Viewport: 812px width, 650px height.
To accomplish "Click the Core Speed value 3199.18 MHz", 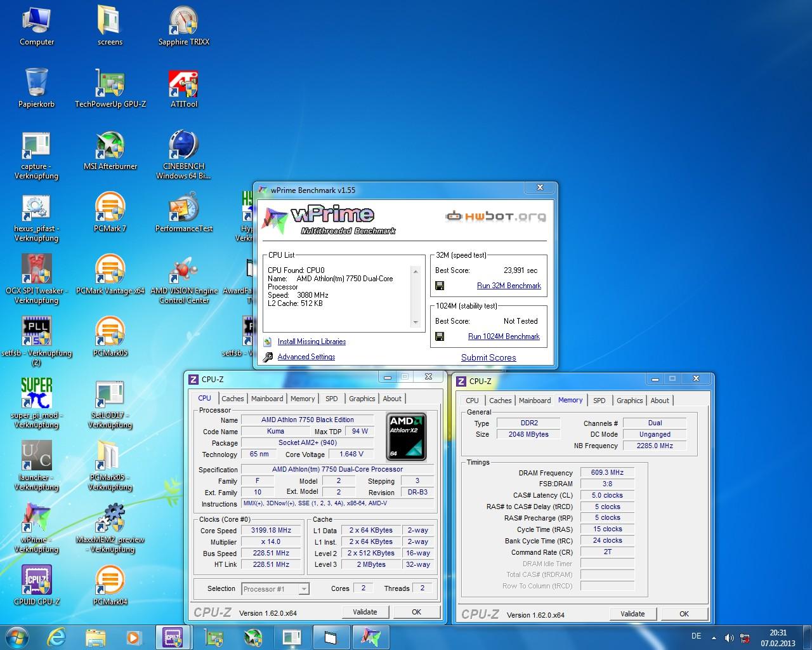I will click(x=271, y=531).
